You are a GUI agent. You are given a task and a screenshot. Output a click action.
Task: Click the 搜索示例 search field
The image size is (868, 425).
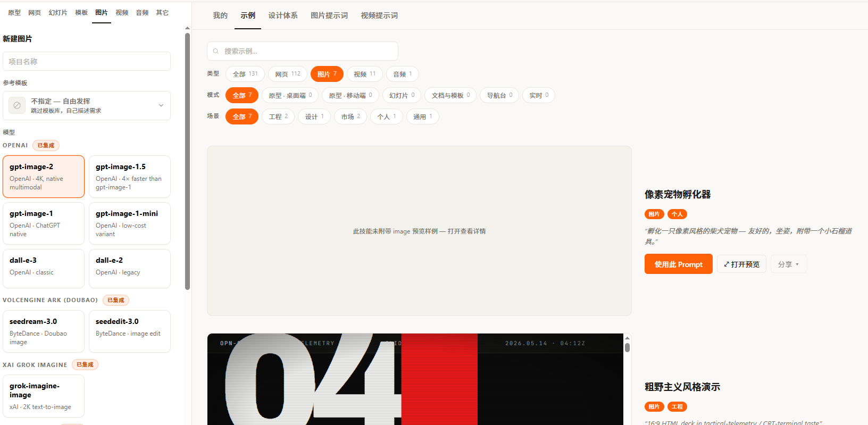tap(303, 51)
